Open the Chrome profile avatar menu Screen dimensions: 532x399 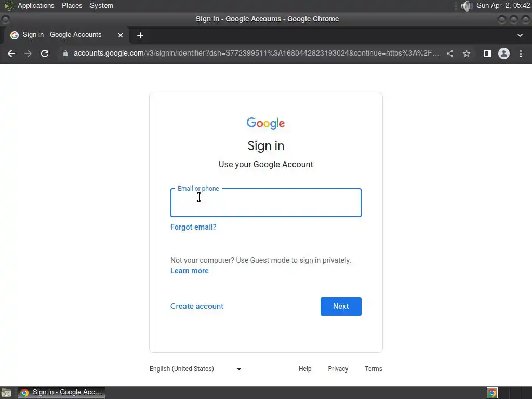click(x=504, y=54)
